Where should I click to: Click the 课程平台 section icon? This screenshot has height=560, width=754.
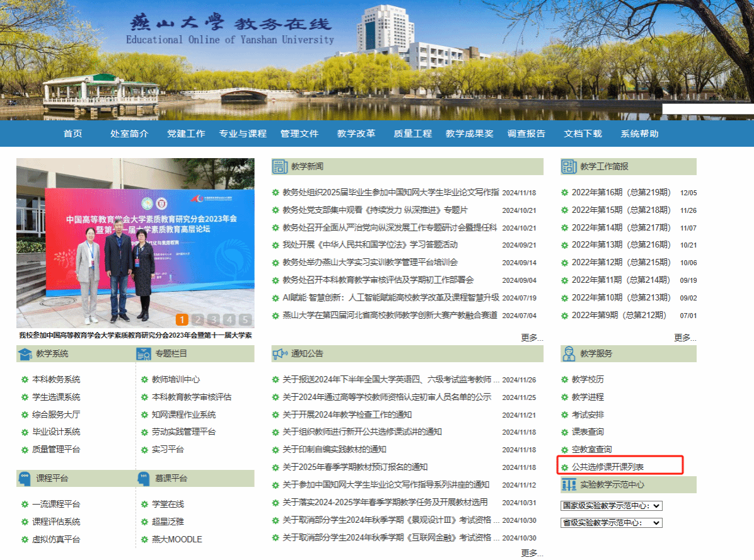25,478
